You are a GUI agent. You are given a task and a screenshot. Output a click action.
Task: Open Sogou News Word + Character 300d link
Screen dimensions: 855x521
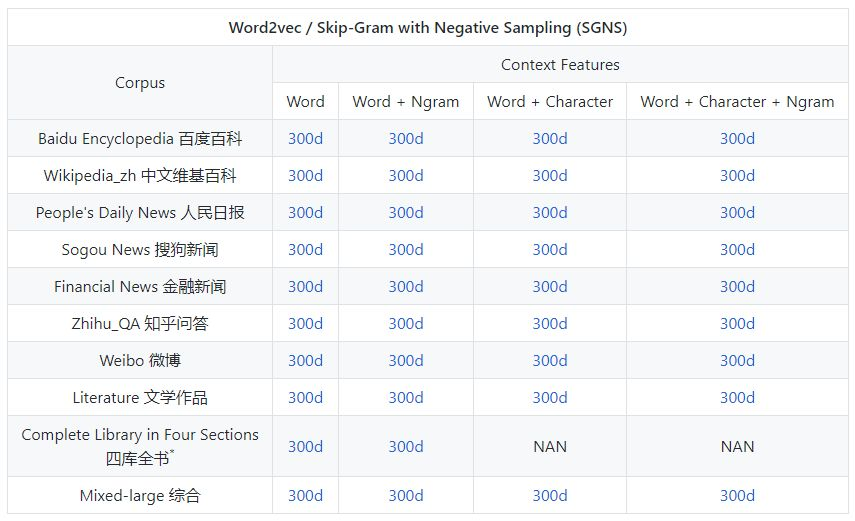click(550, 250)
